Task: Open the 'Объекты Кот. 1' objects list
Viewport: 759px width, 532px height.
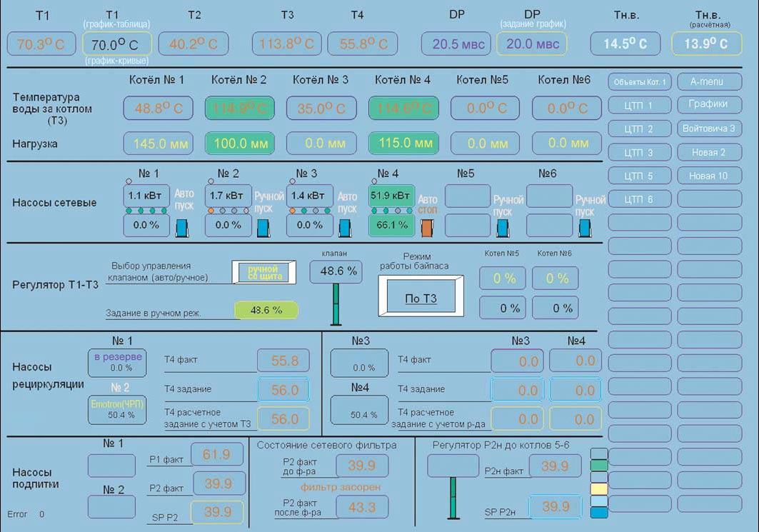Action: (639, 81)
